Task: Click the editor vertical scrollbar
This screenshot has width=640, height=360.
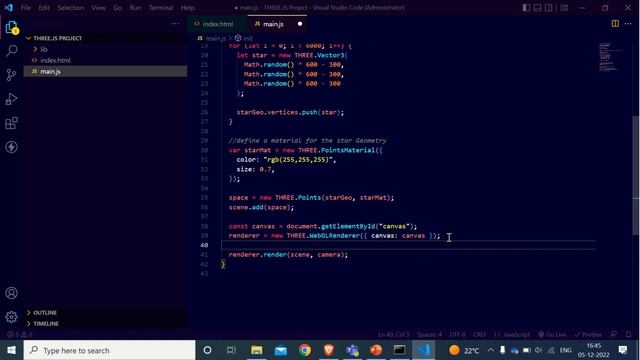Action: (636, 176)
